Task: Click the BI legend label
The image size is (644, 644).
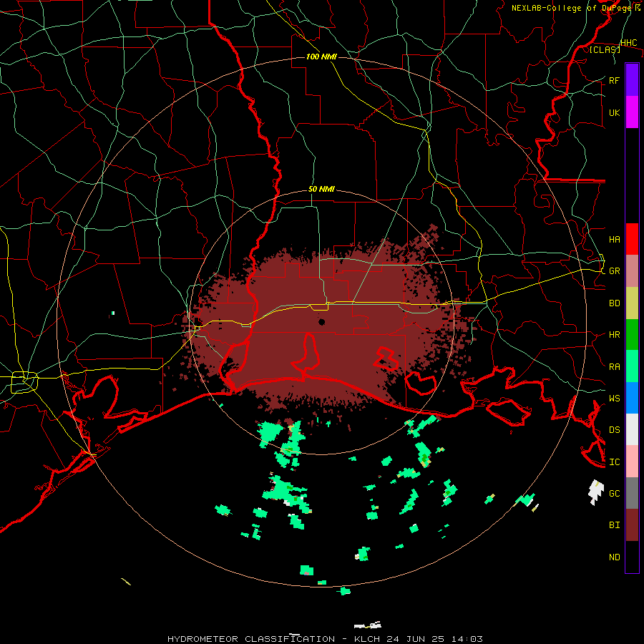Action: coord(614,525)
